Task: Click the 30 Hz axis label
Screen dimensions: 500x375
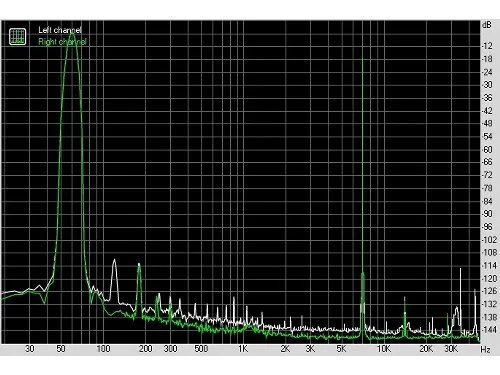Action: click(x=30, y=349)
